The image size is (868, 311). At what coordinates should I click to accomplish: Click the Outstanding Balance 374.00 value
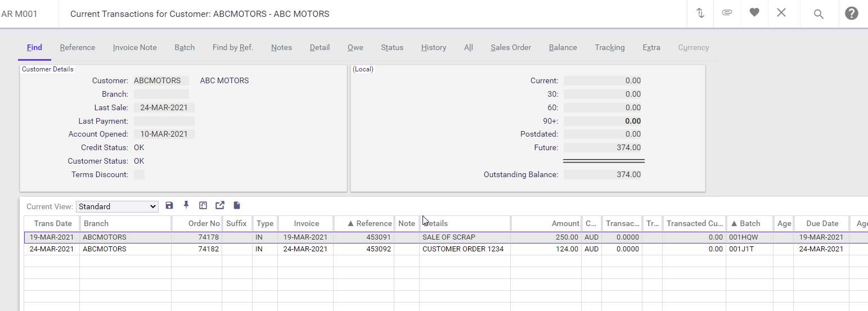[x=602, y=174]
